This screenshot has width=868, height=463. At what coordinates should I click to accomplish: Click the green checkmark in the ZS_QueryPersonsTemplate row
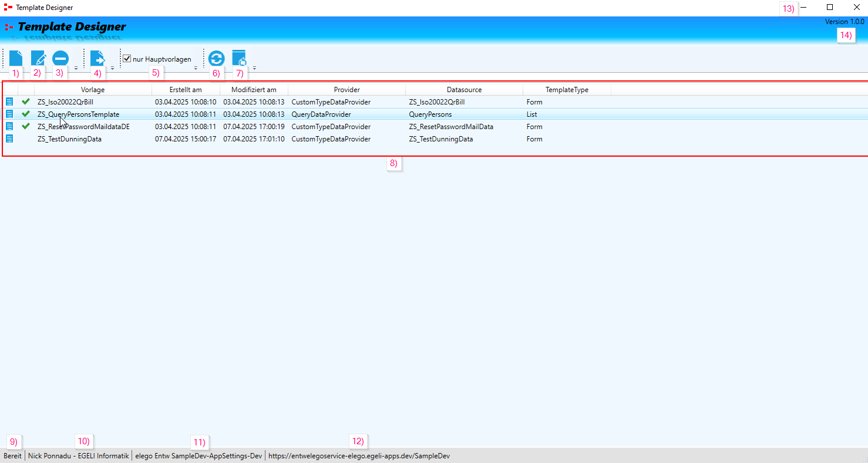pos(26,114)
